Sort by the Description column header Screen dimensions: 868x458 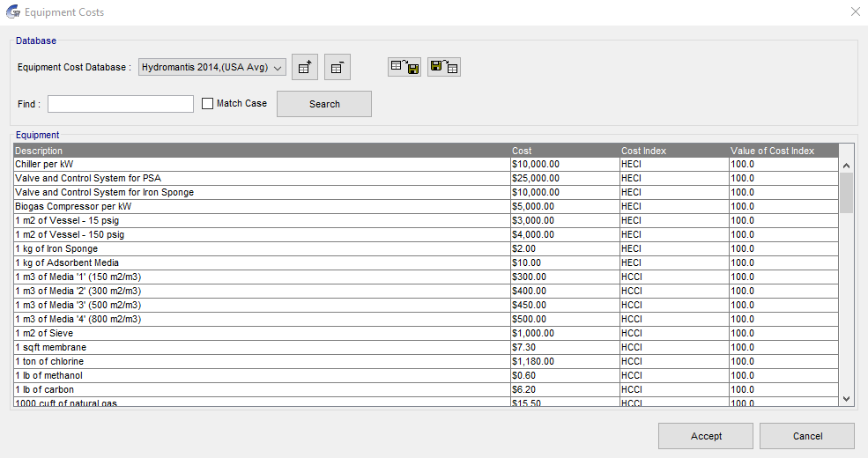[261, 151]
